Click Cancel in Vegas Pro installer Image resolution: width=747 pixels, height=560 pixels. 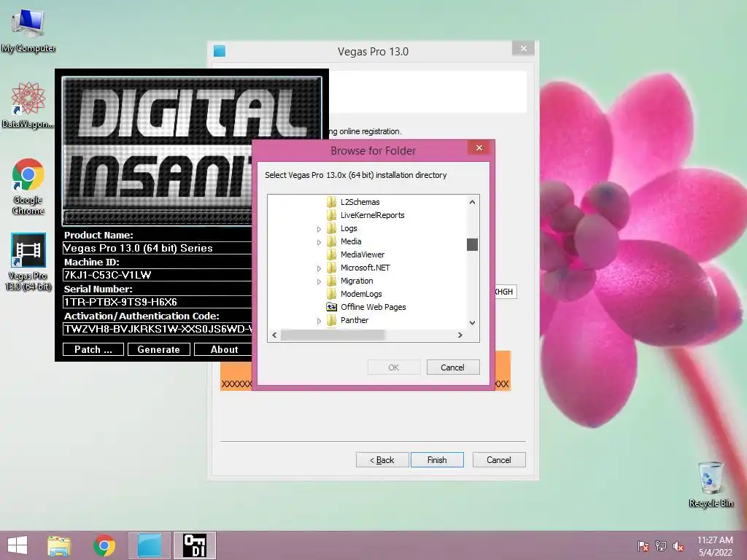(499, 460)
